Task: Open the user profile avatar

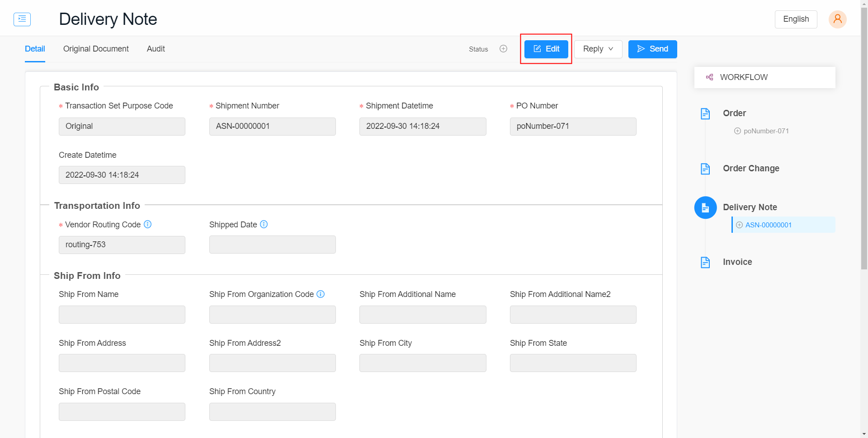Action: [x=837, y=19]
